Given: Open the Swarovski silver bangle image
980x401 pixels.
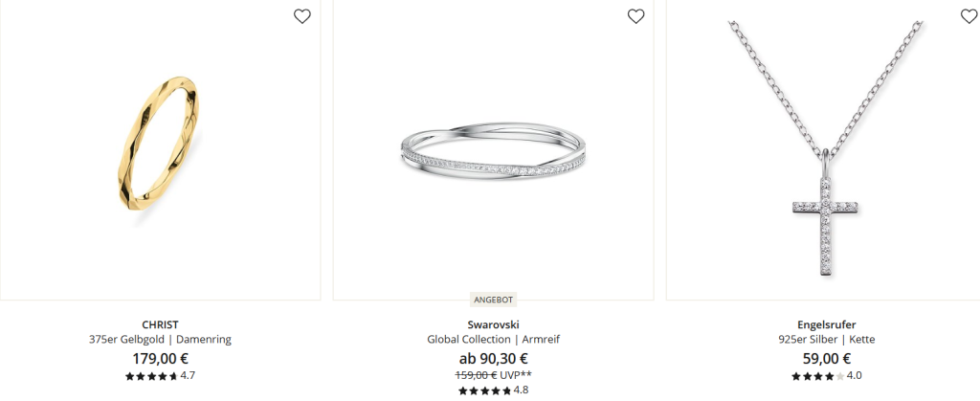Looking at the screenshot, I should [493, 150].
